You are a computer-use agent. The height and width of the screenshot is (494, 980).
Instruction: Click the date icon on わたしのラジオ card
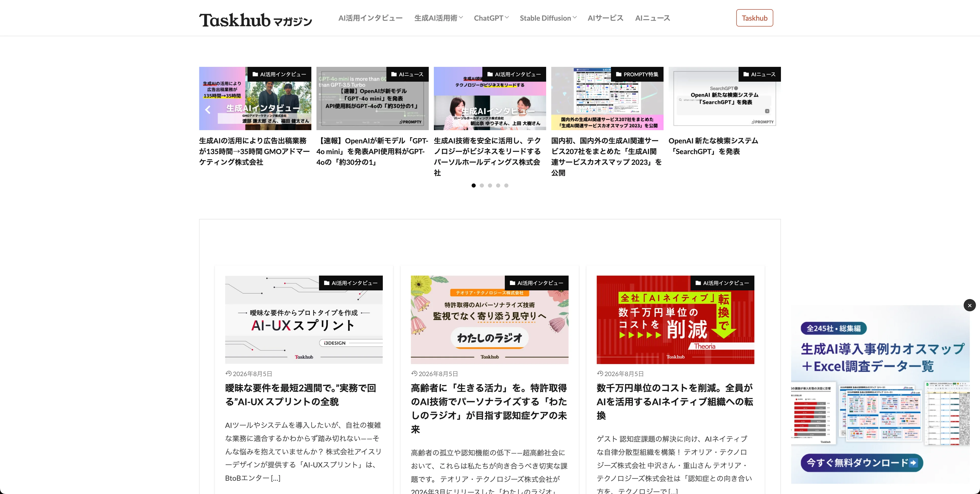[414, 374]
